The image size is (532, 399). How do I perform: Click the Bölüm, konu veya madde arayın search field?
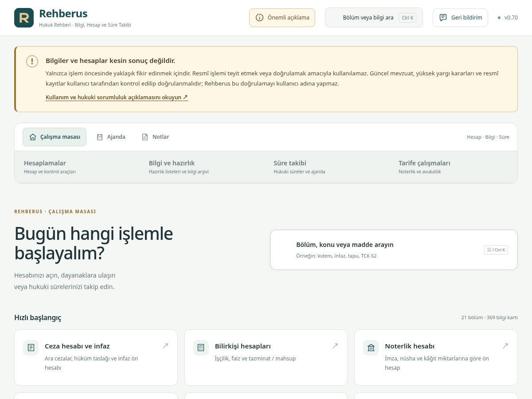click(394, 250)
